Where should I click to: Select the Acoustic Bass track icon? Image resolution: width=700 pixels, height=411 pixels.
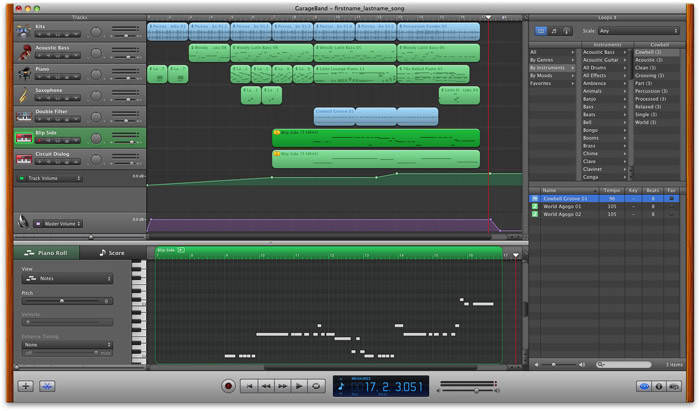(x=24, y=53)
